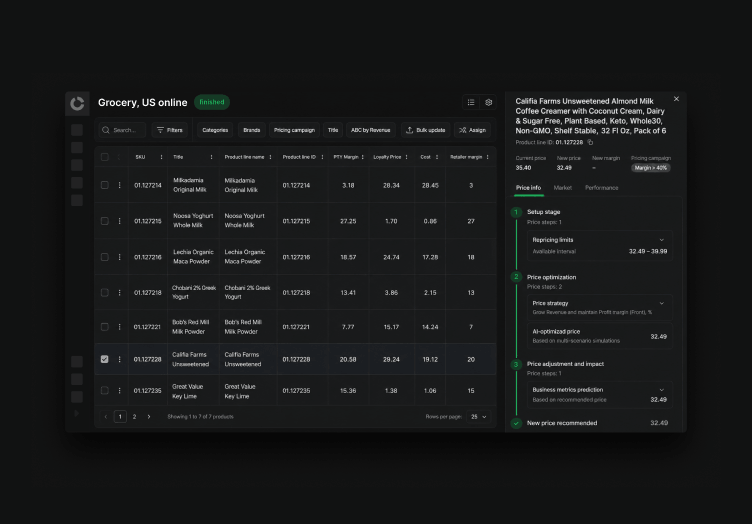Close the product detail panel

676,99
